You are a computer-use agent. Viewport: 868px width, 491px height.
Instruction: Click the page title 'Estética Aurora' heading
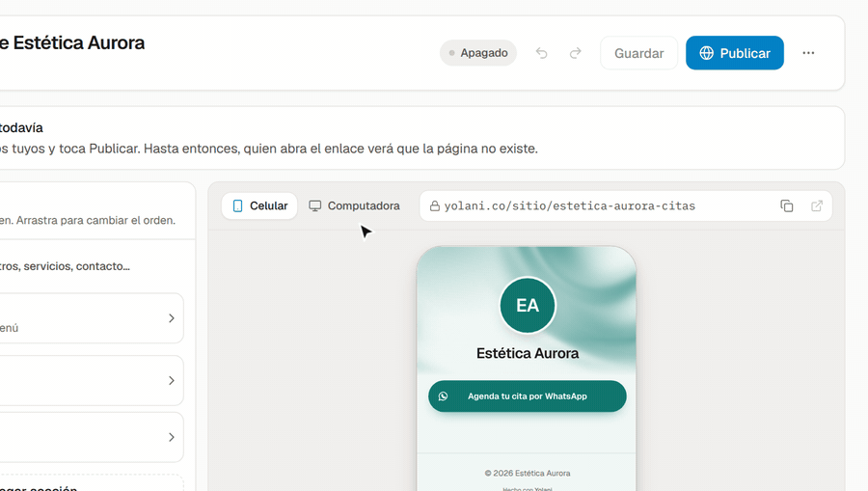coord(79,43)
